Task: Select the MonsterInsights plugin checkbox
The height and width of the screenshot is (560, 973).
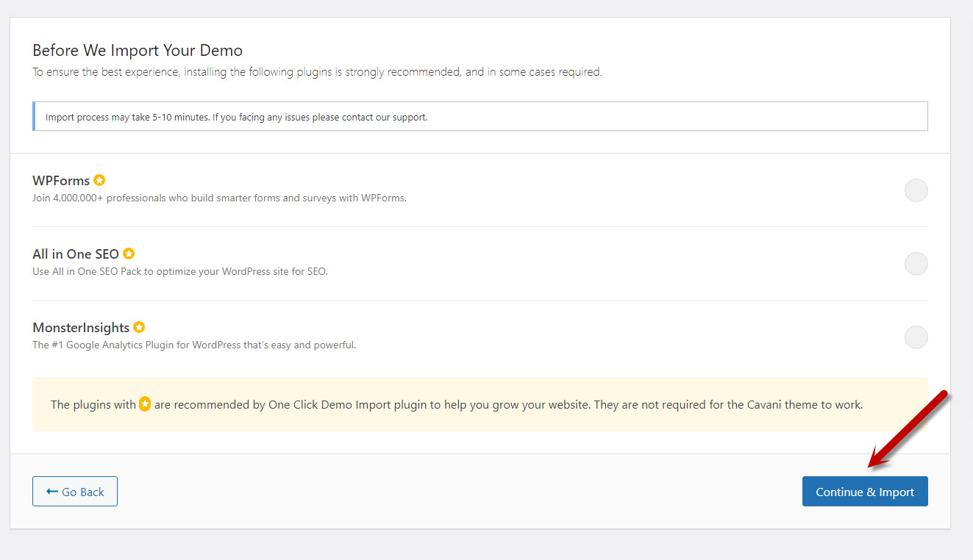Action: tap(916, 337)
